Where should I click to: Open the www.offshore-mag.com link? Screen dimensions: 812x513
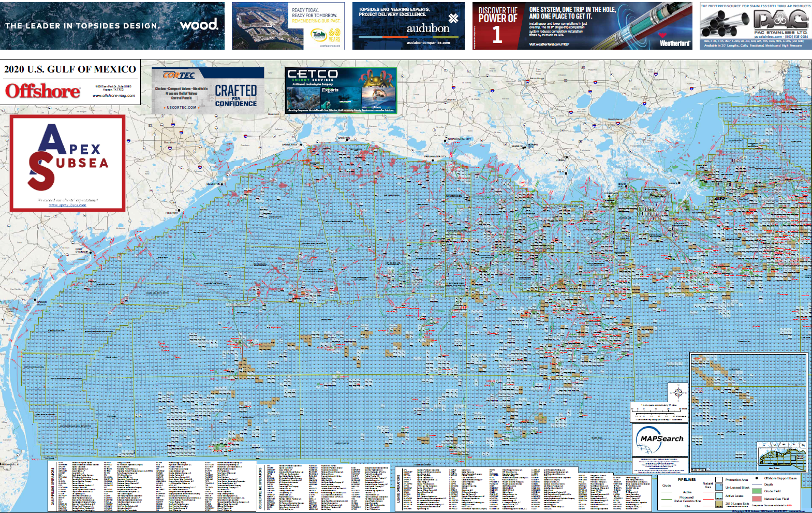pyautogui.click(x=114, y=96)
